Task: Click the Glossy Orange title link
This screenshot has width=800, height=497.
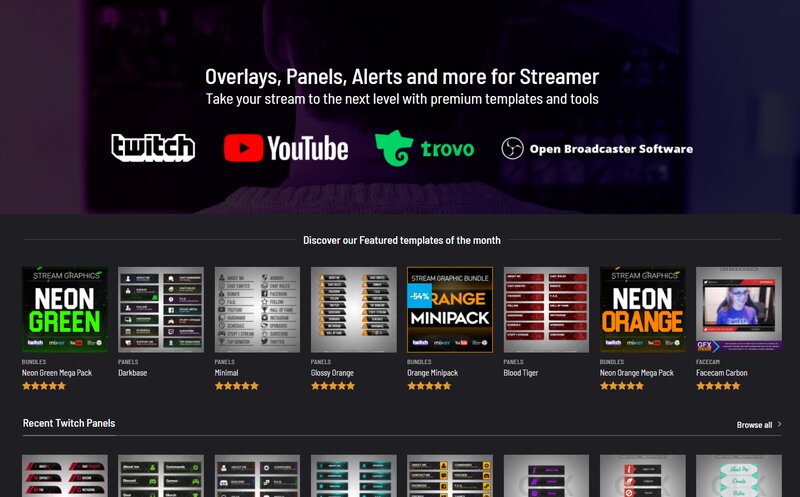Action: pyautogui.click(x=332, y=373)
